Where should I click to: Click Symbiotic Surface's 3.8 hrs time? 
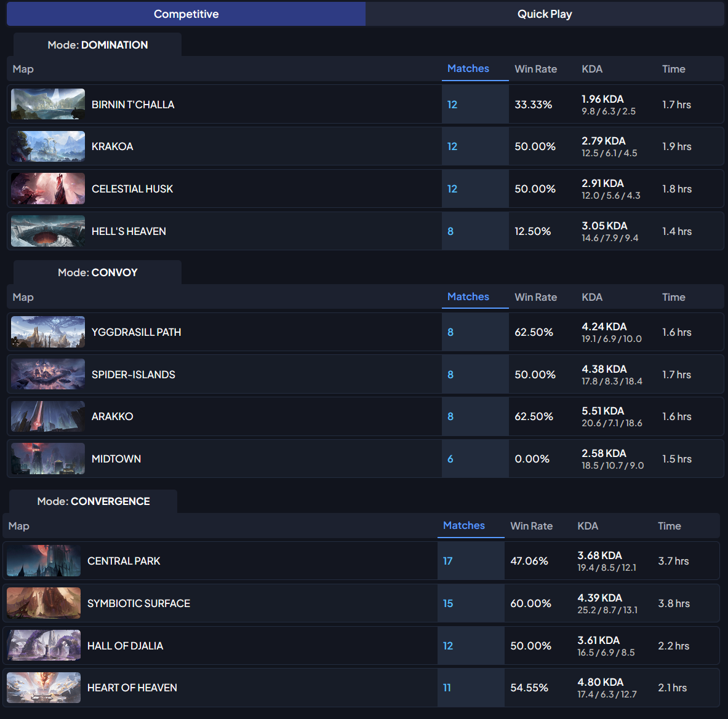click(674, 603)
